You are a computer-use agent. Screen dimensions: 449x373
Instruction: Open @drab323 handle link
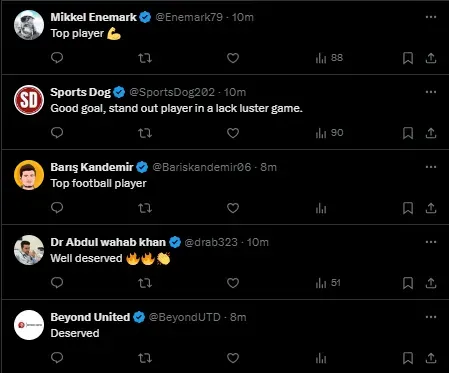211,242
